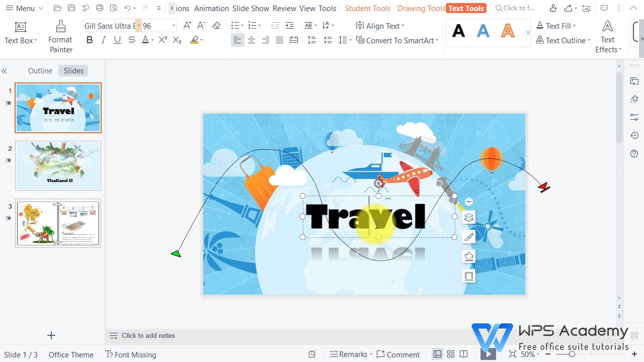The height and width of the screenshot is (362, 644).
Task: Open the Slides panel tab
Action: tap(73, 70)
